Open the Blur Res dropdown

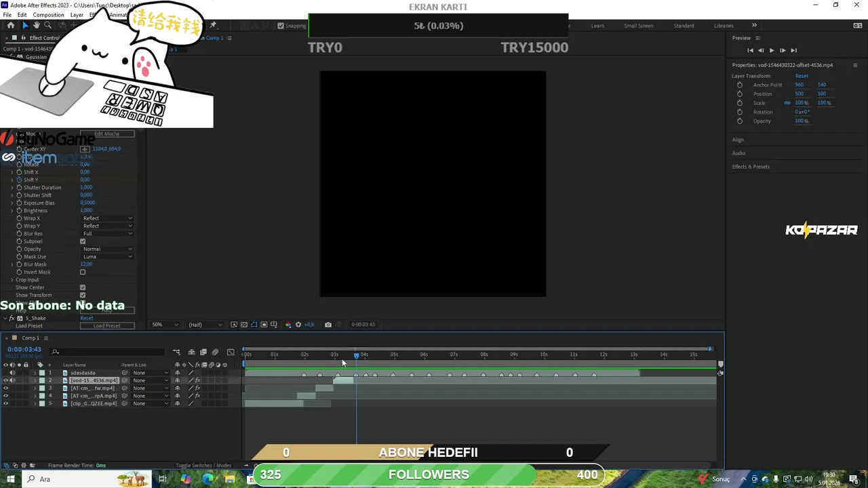point(107,234)
